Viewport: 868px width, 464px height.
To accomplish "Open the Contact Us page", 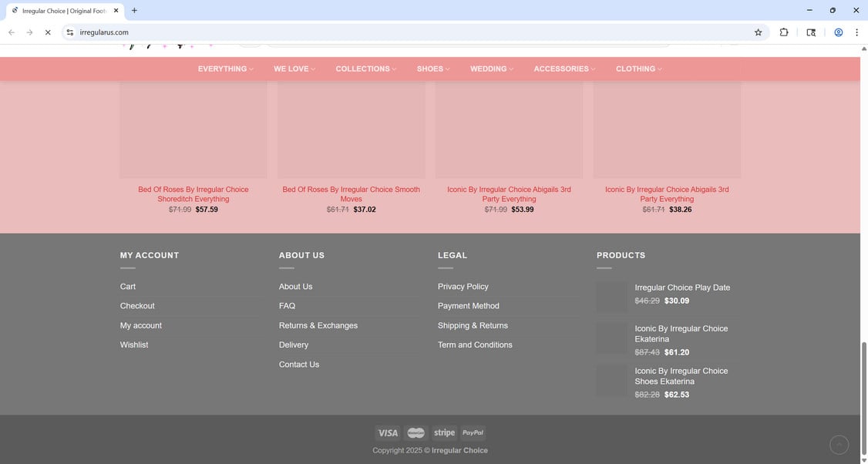I will coord(299,365).
